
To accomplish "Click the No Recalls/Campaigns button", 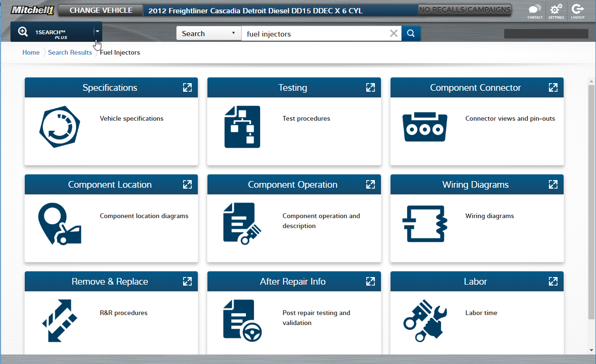I will click(x=465, y=10).
